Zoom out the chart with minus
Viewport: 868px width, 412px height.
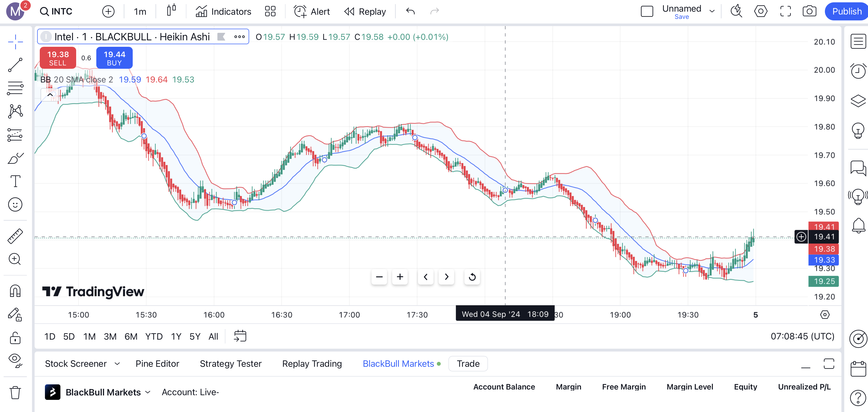[379, 277]
